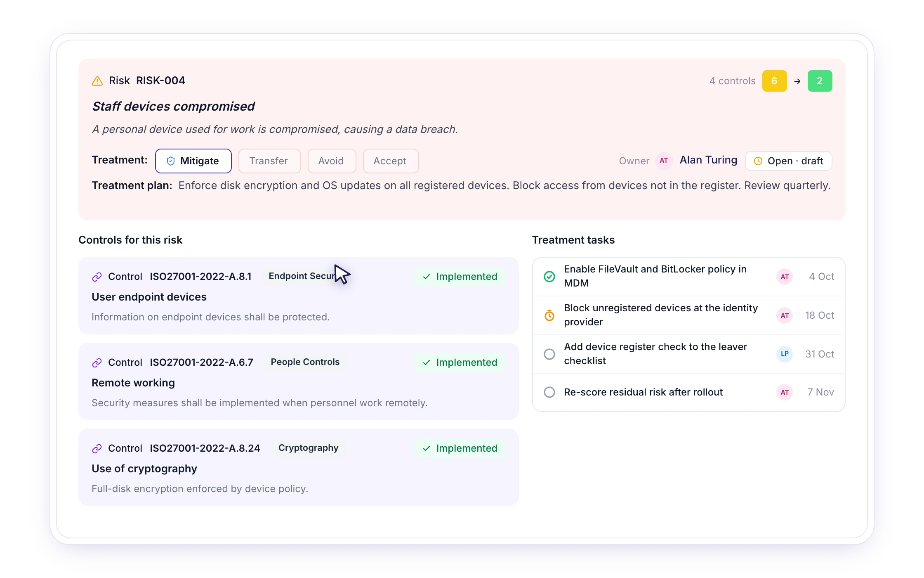Select the Transfer treatment option

(270, 161)
